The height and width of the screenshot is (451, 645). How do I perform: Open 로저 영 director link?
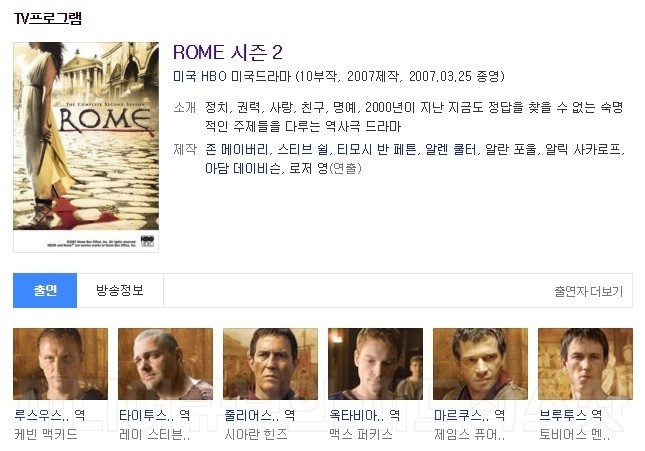coord(309,168)
